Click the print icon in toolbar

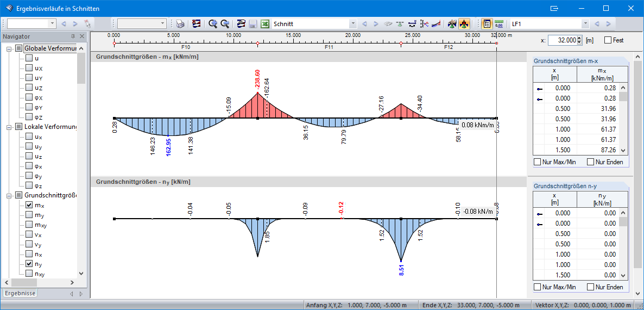tap(180, 24)
